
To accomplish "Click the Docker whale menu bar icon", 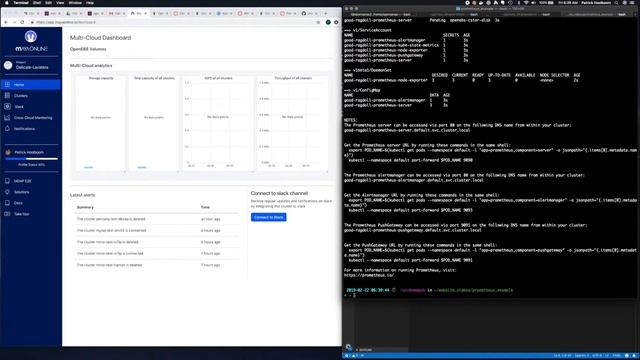I will point(482,2).
